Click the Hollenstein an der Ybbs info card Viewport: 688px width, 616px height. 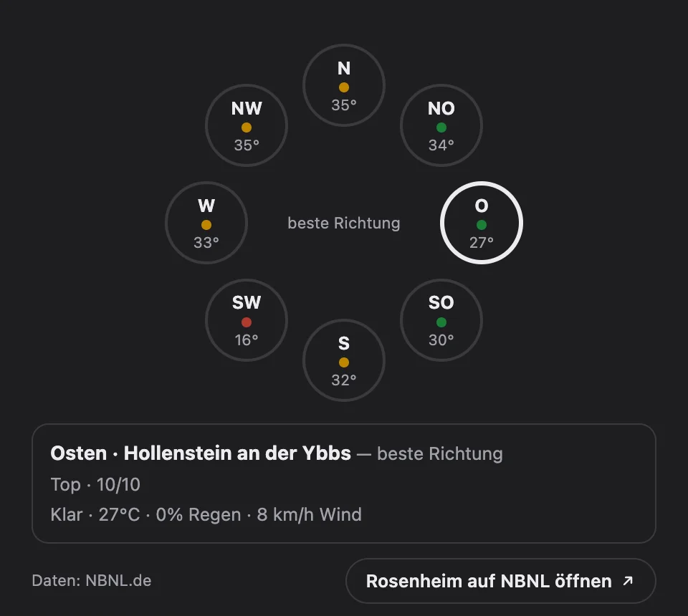point(344,483)
